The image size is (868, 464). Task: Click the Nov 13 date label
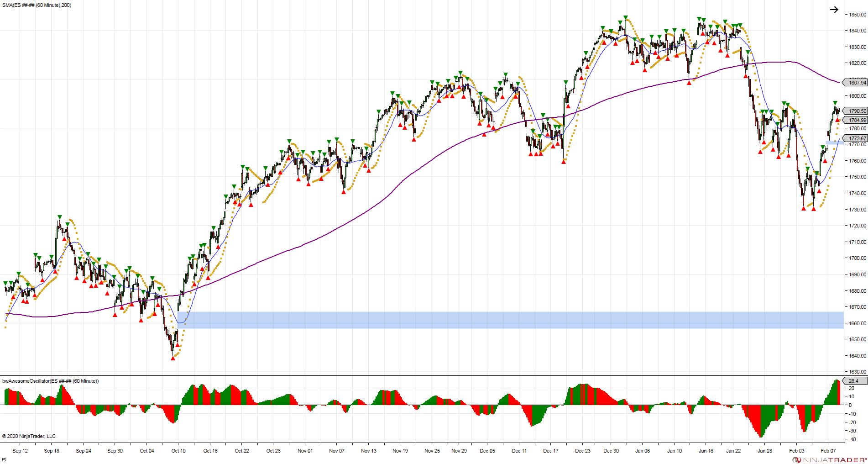click(x=369, y=451)
